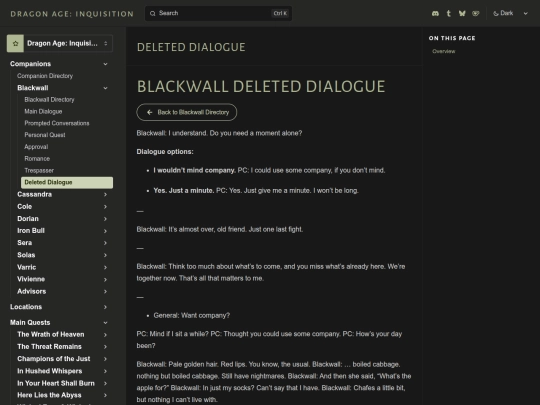540x405 pixels.
Task: Open the Locations section label
Action: [x=26, y=307]
